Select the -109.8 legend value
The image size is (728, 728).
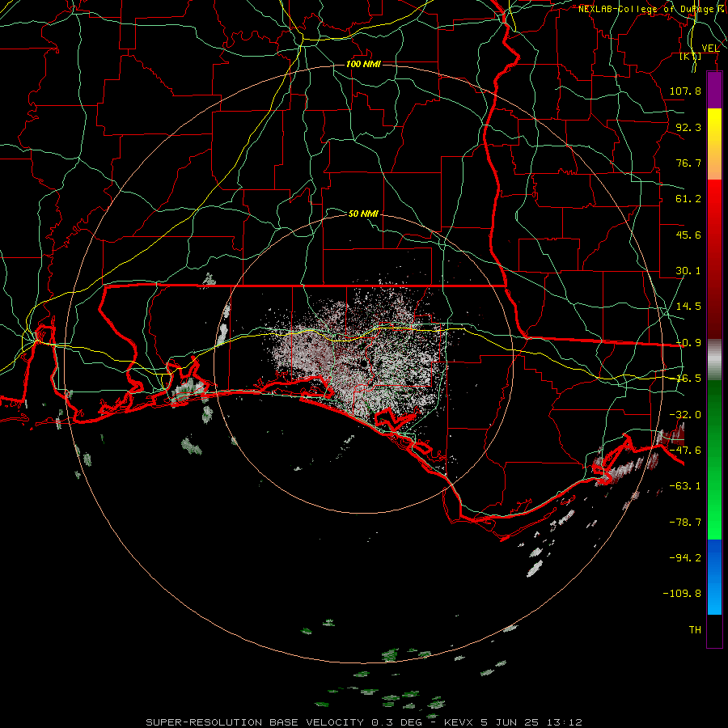682,594
